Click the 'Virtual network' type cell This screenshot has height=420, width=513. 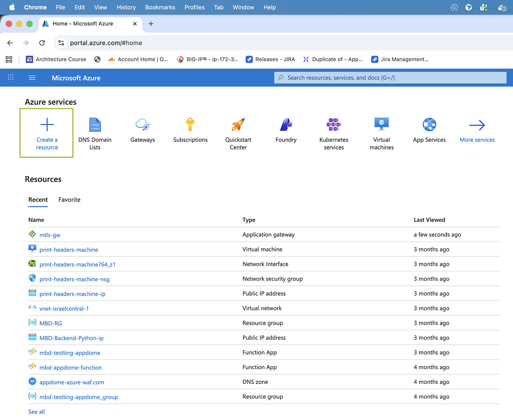[x=262, y=308]
